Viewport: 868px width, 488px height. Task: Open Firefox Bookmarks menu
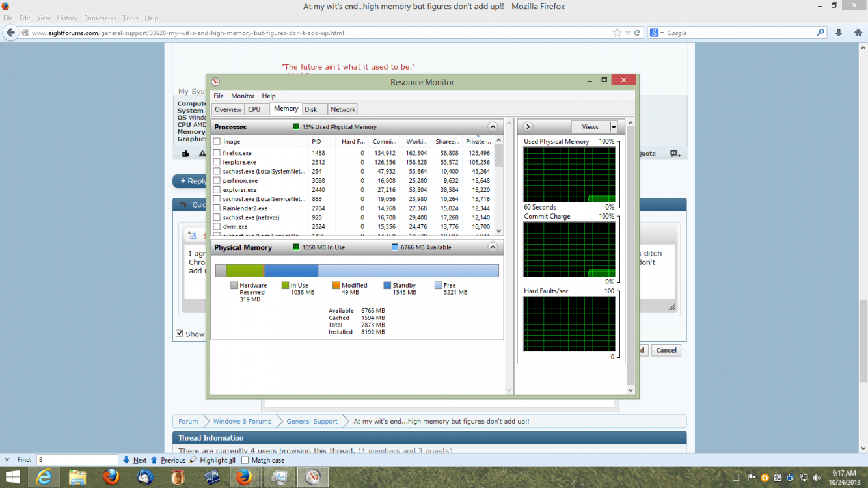tap(100, 18)
